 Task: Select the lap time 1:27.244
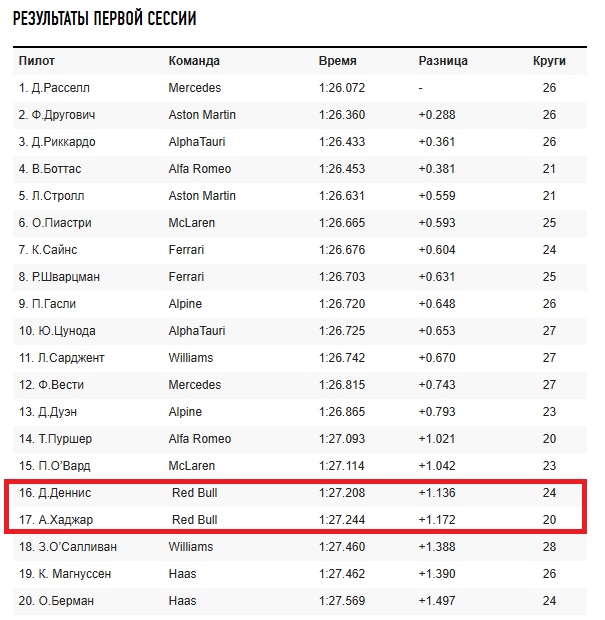pyautogui.click(x=342, y=520)
